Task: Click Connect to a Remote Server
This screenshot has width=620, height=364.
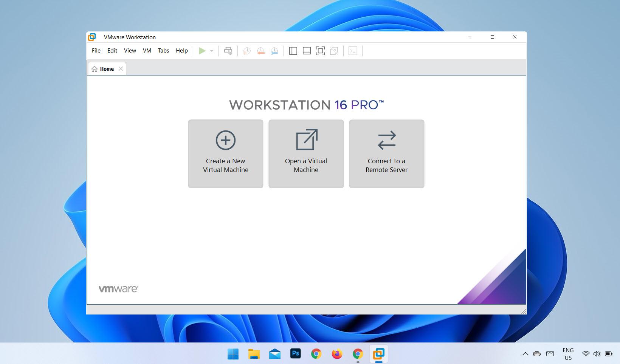Action: pos(386,154)
